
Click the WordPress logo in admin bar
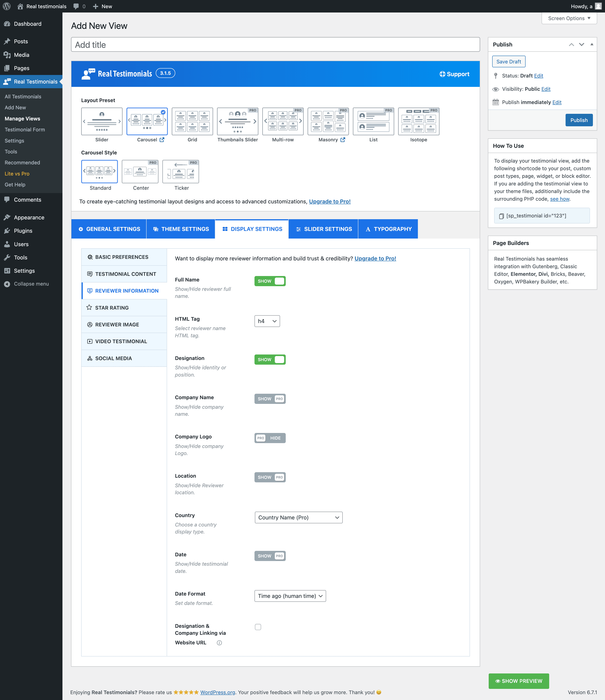point(6,6)
